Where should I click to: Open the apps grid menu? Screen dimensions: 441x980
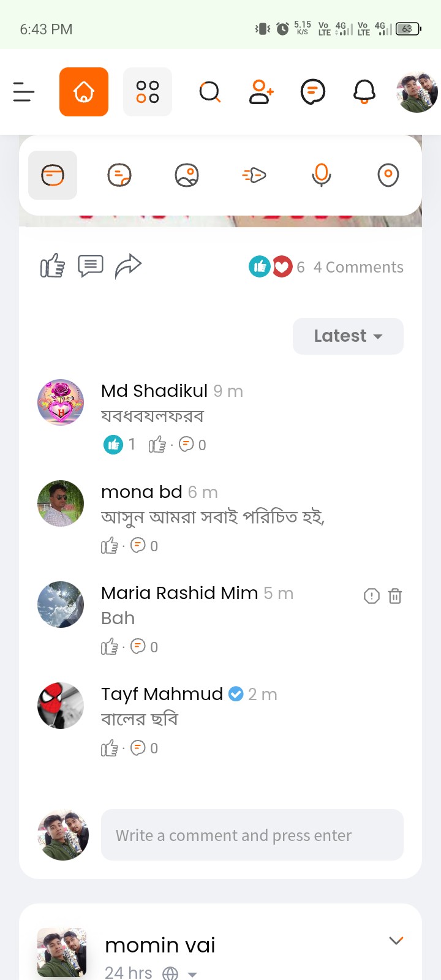pyautogui.click(x=148, y=92)
